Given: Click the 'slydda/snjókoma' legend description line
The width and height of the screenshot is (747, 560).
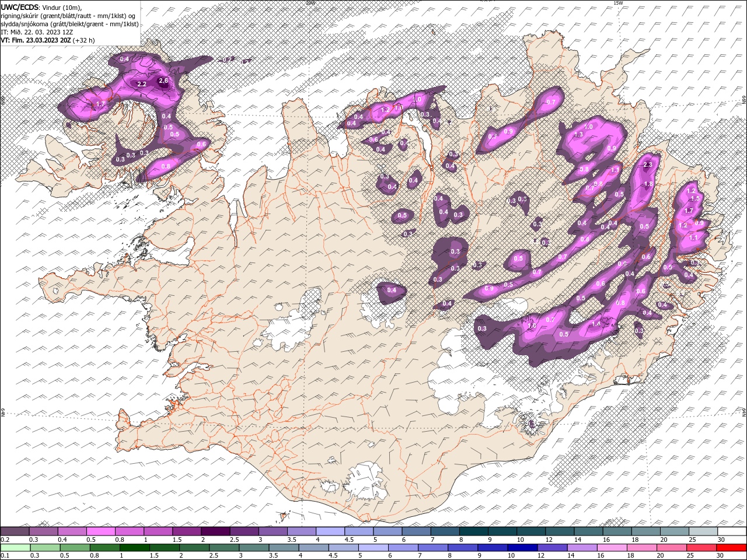Looking at the screenshot, I should pos(69,24).
